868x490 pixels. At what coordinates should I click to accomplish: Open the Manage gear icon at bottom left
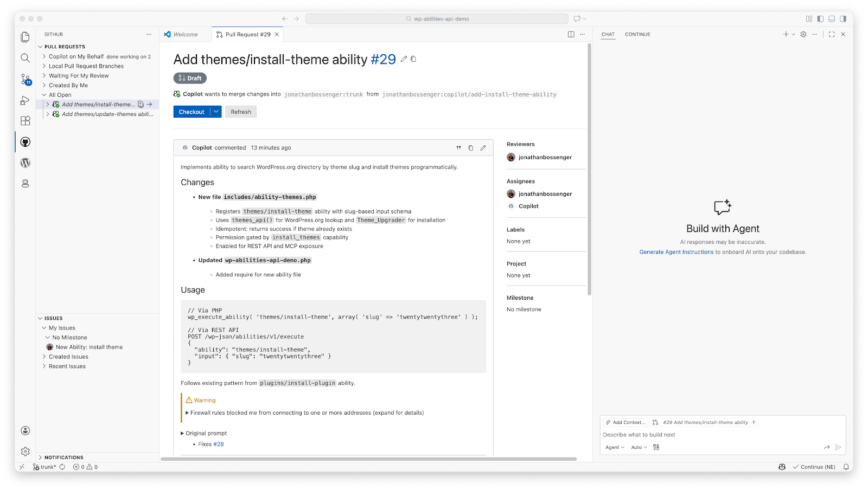click(25, 452)
